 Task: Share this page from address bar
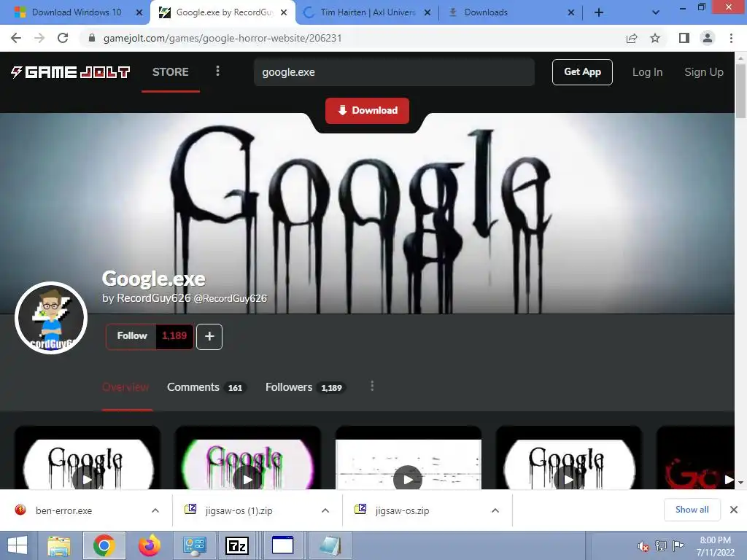[x=632, y=38]
